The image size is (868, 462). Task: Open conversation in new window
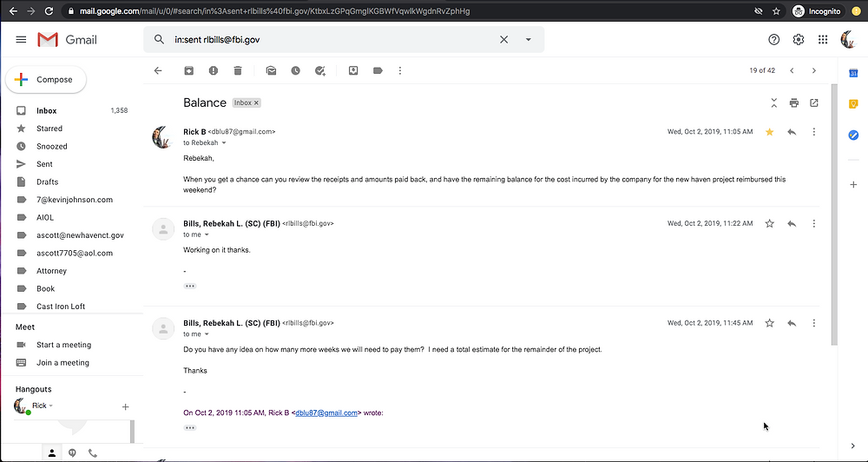pyautogui.click(x=814, y=103)
